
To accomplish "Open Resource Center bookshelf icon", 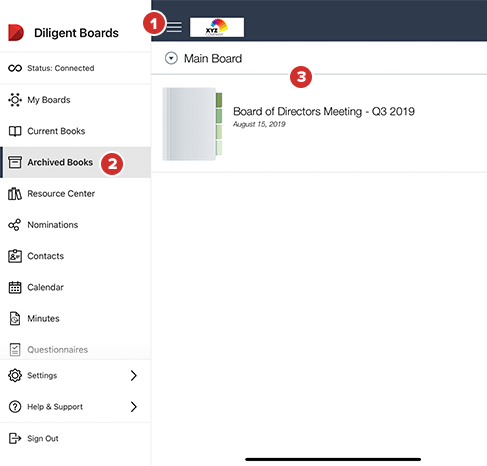I will tap(15, 194).
